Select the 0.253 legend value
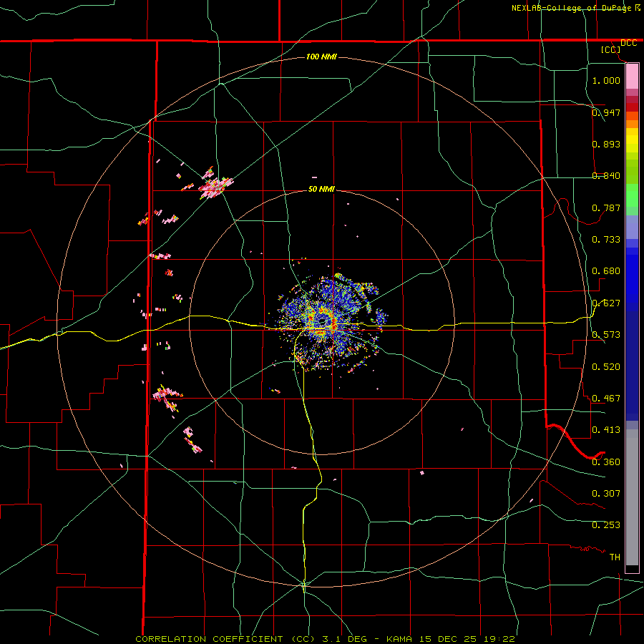 pyautogui.click(x=606, y=525)
